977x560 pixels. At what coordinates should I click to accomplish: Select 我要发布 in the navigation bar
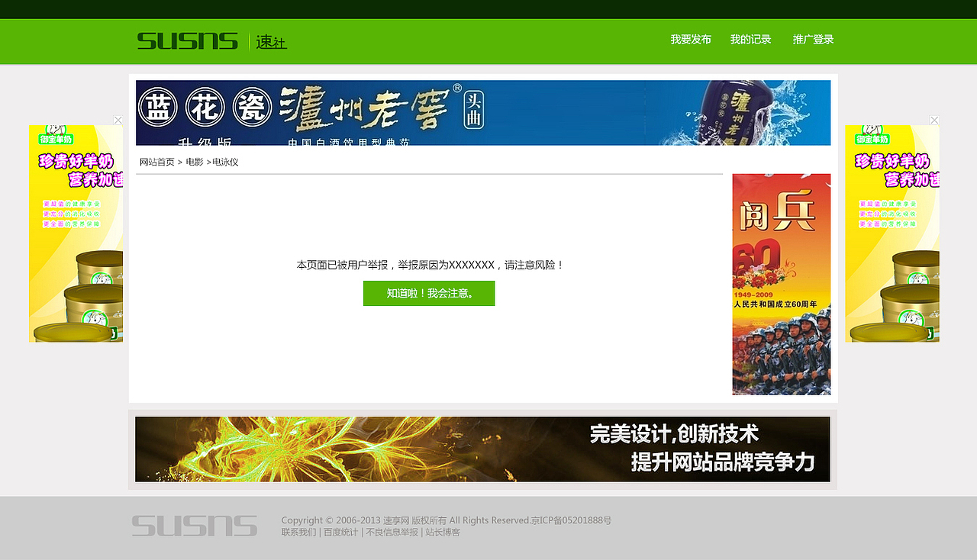[x=689, y=38]
